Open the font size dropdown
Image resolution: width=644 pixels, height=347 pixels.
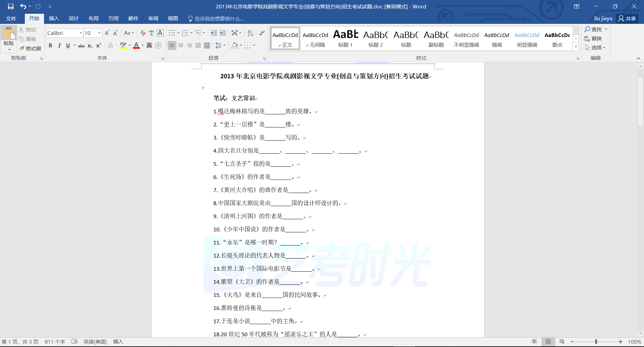[99, 33]
